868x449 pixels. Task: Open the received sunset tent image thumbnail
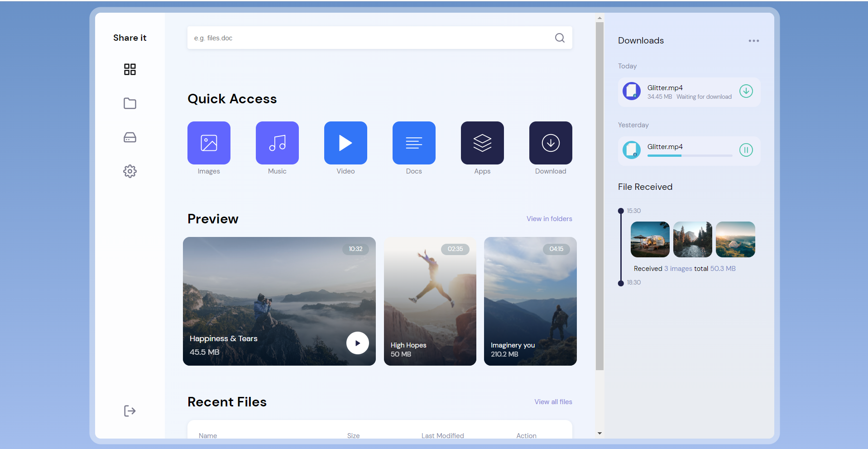click(735, 239)
